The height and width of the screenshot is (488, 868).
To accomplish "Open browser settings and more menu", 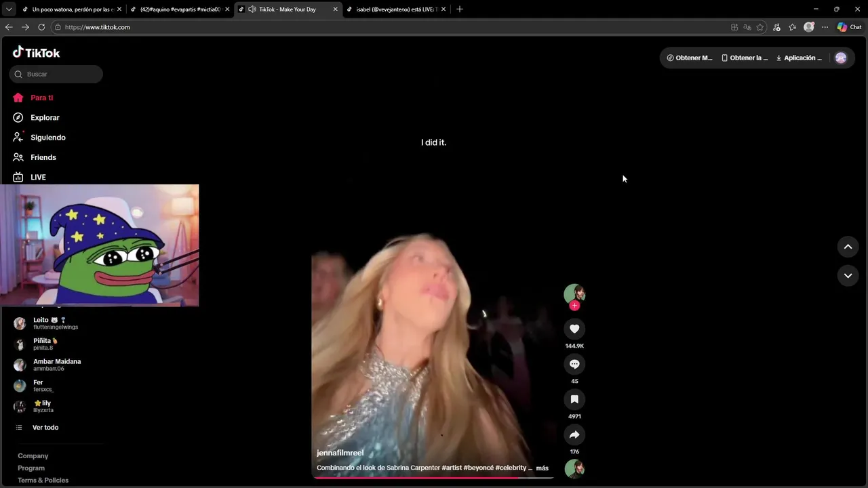I will click(x=825, y=27).
